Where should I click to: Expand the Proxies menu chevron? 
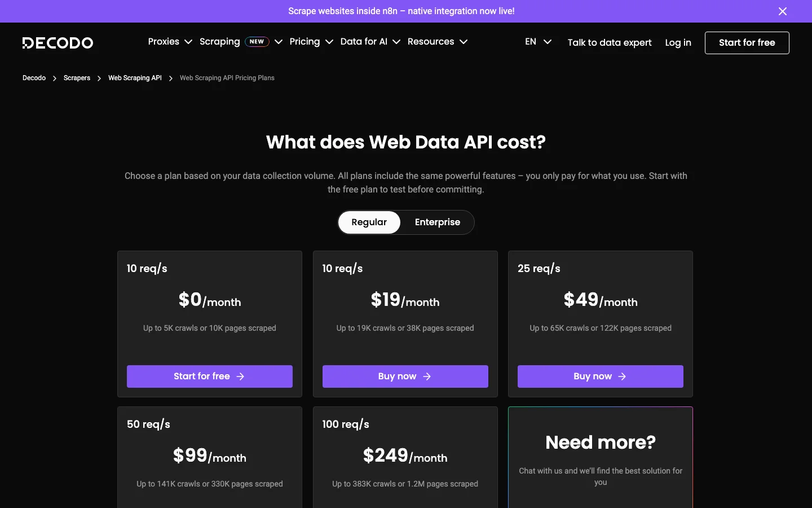coord(188,42)
